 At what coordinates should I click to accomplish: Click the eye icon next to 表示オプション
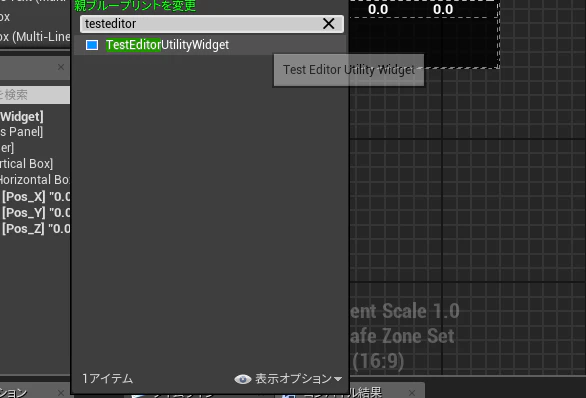click(x=243, y=379)
